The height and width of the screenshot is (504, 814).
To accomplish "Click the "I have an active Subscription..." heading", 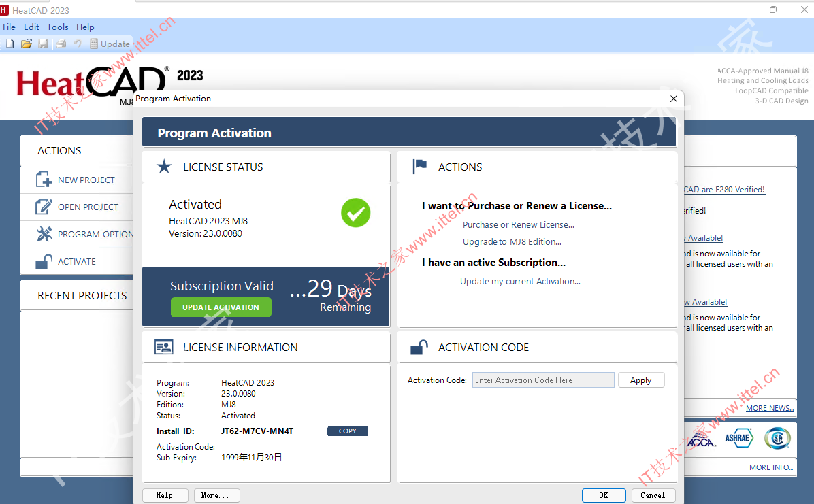I will [493, 263].
